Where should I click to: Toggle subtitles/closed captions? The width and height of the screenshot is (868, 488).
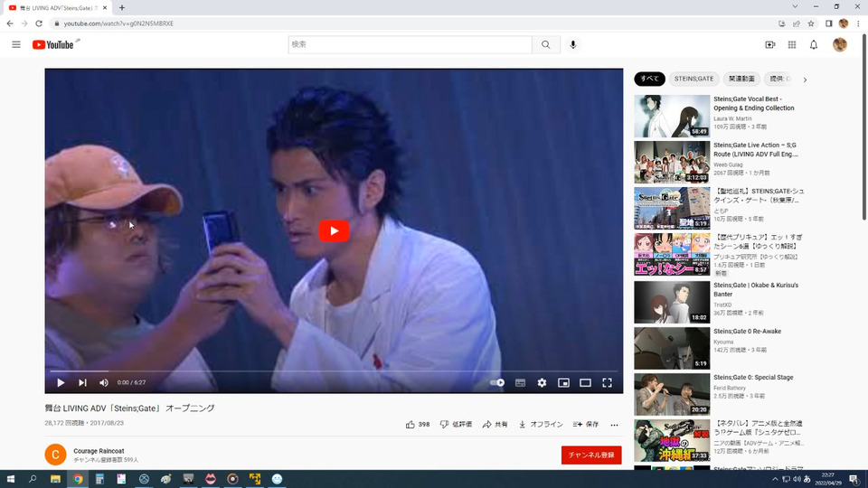tap(520, 382)
